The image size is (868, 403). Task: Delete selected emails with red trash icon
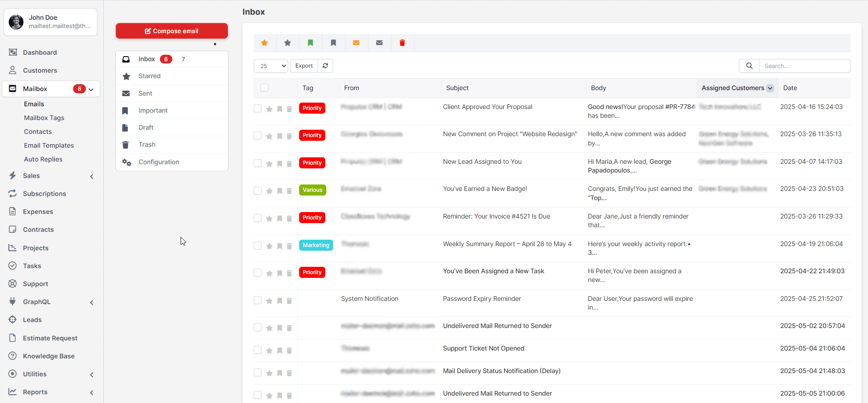pyautogui.click(x=402, y=43)
